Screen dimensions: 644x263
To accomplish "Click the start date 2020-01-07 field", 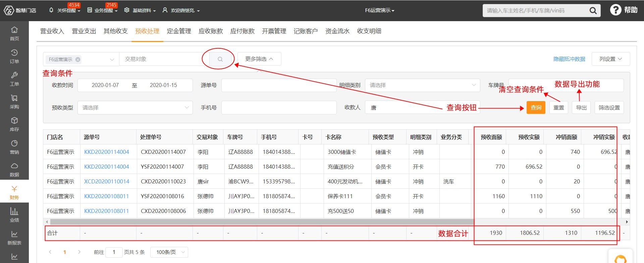I will point(105,85).
